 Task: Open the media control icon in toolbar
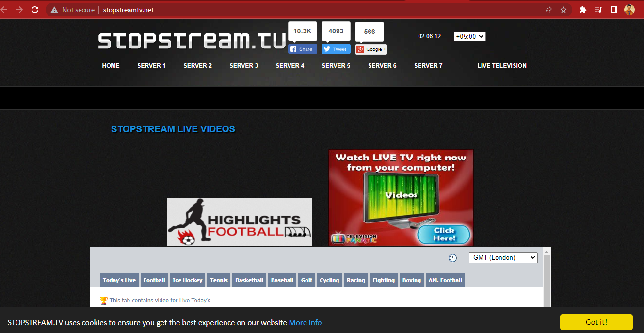click(x=598, y=10)
